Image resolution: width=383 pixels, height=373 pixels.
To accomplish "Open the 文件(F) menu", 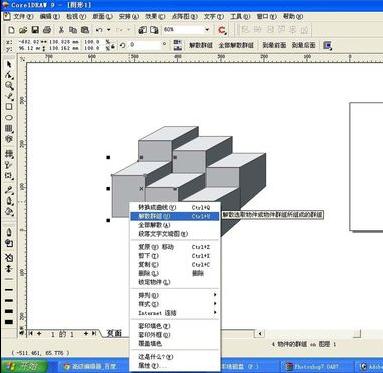I will click(23, 16).
